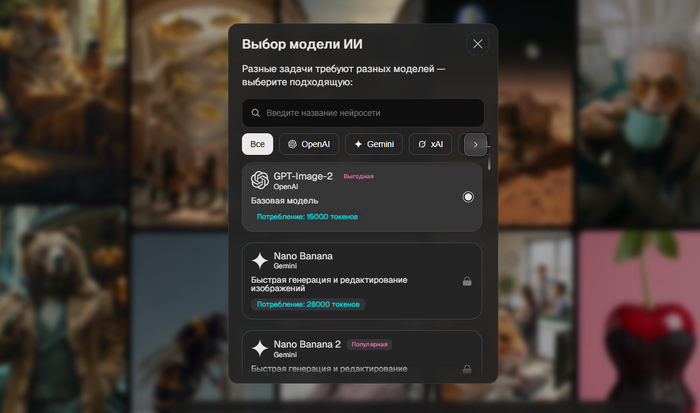
Task: Filter models by OpenAI
Action: (x=309, y=144)
